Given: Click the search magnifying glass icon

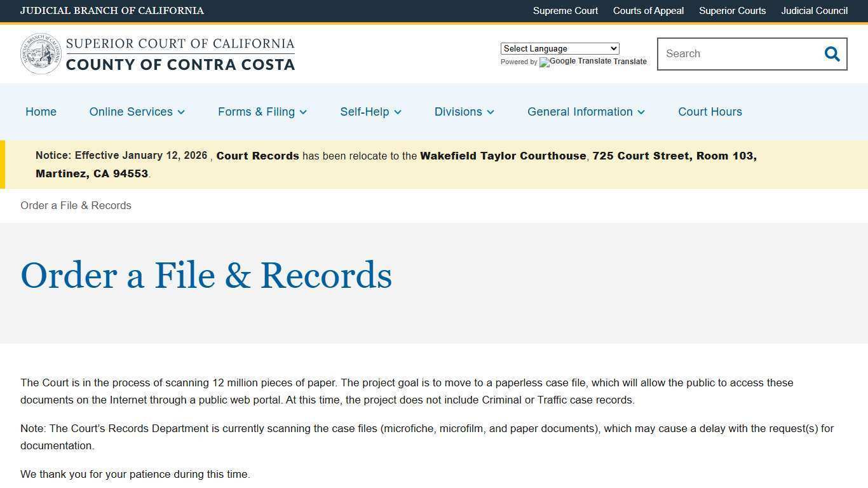Looking at the screenshot, I should tap(832, 54).
